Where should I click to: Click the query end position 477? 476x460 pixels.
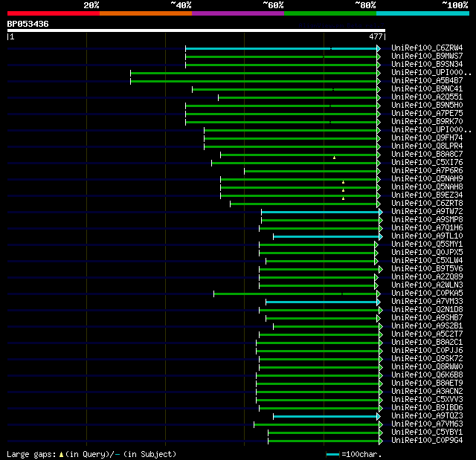pos(376,36)
